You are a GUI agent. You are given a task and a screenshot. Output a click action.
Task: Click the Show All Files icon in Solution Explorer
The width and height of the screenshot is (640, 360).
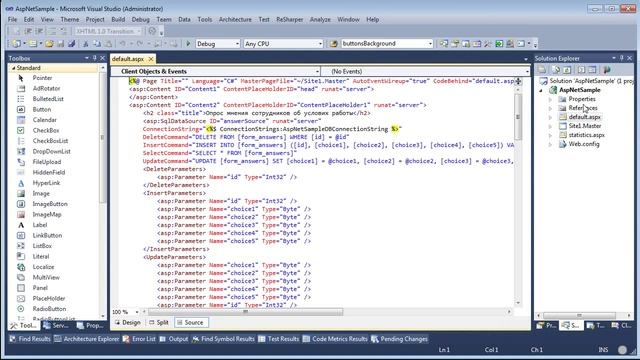coord(556,70)
